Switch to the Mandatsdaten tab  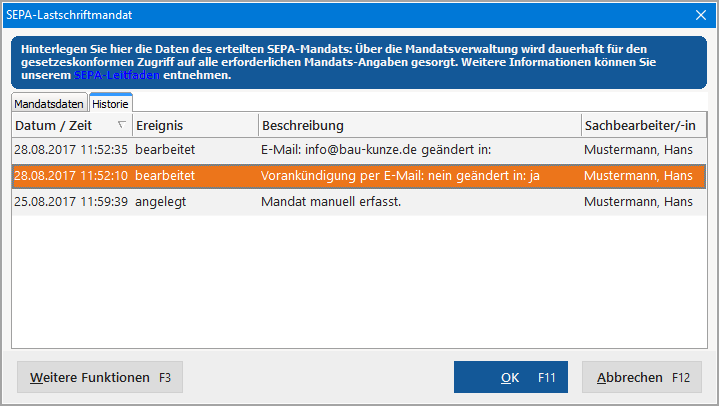49,104
